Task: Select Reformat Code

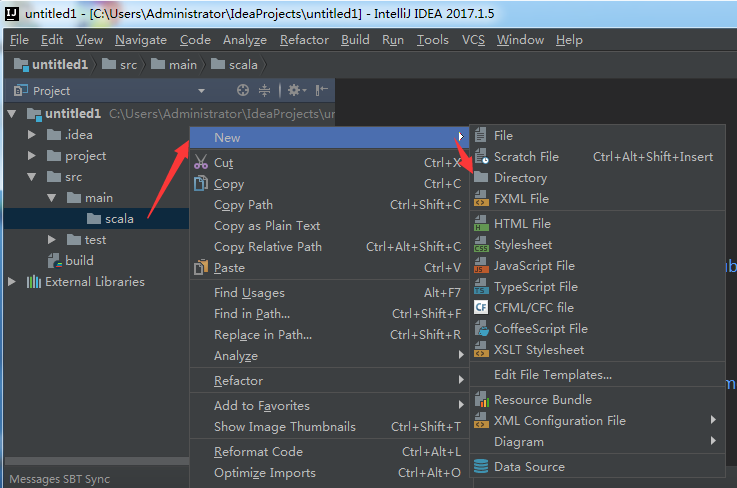Action: pyautogui.click(x=329, y=452)
